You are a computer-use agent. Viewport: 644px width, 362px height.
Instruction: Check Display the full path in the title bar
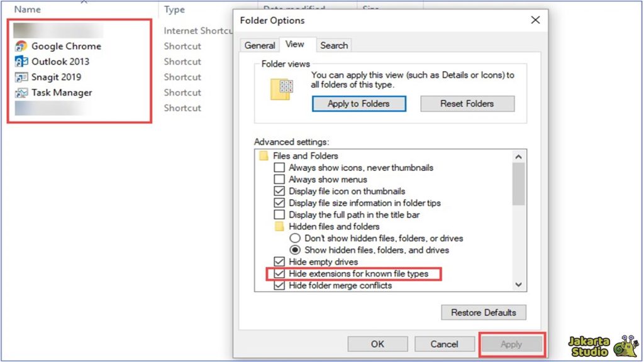[x=279, y=214]
